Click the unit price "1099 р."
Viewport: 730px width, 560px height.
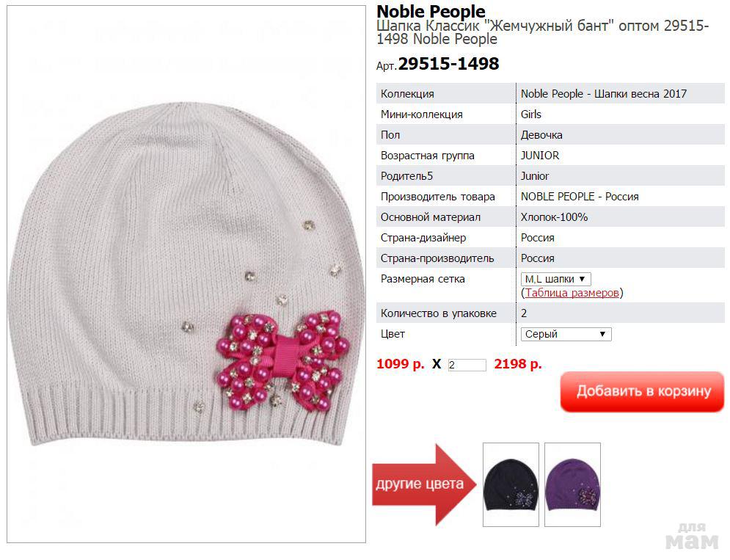400,364
